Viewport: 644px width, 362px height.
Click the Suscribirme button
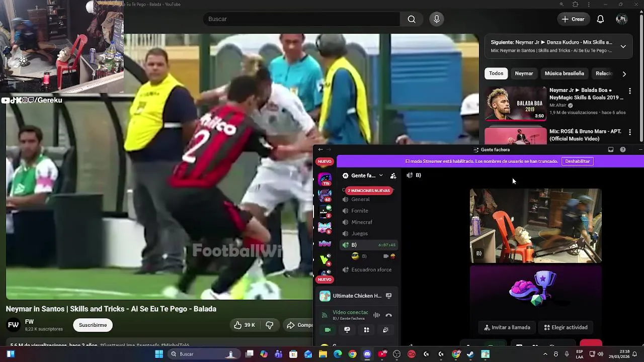[x=93, y=325]
